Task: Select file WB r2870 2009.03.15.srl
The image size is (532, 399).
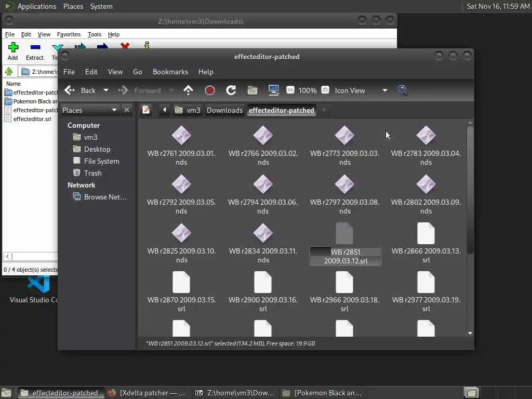Action: (181, 292)
